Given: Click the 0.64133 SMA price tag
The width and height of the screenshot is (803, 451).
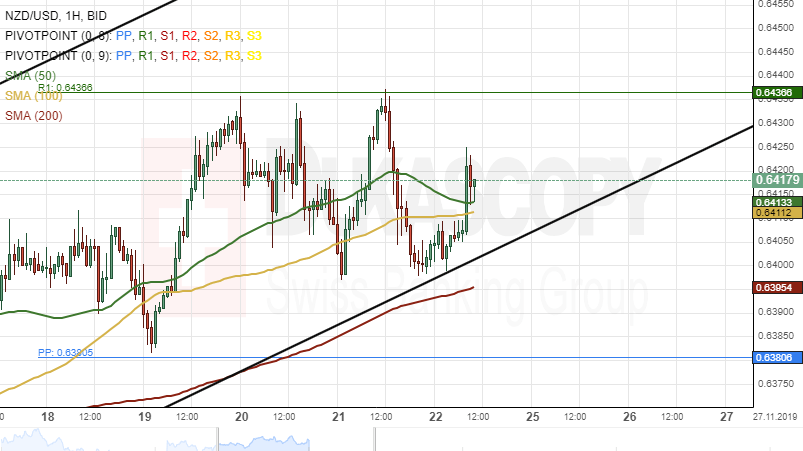Looking at the screenshot, I should (777, 202).
